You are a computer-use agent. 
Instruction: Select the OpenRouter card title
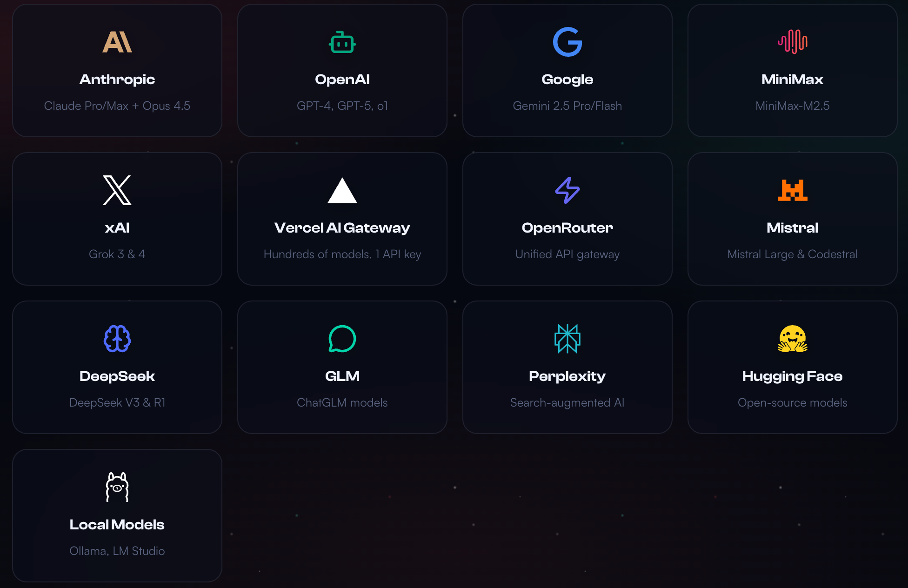coord(567,228)
